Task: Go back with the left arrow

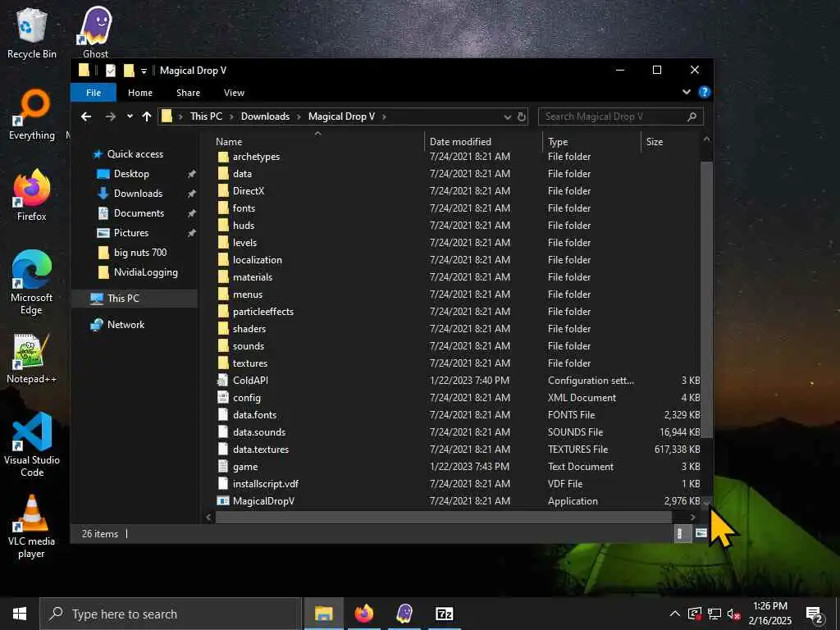Action: (x=86, y=116)
